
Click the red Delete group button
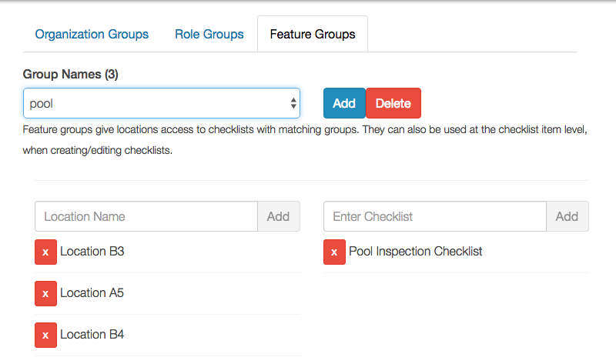pos(393,103)
